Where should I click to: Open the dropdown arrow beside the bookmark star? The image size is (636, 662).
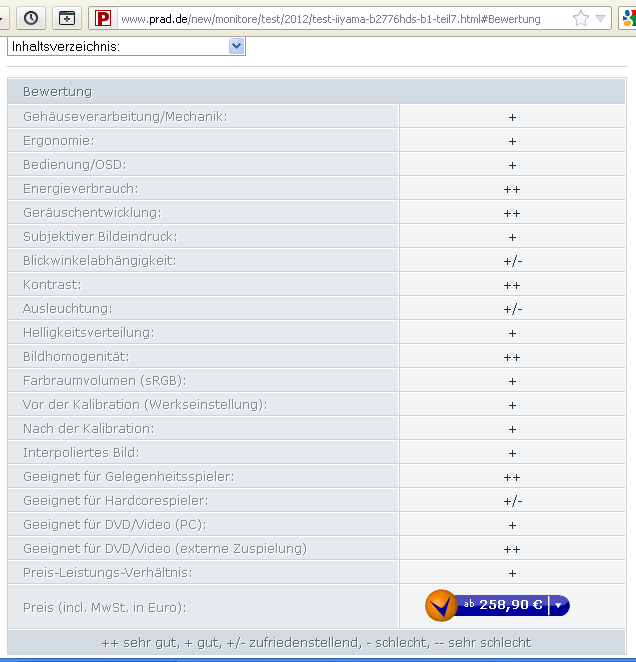click(600, 18)
